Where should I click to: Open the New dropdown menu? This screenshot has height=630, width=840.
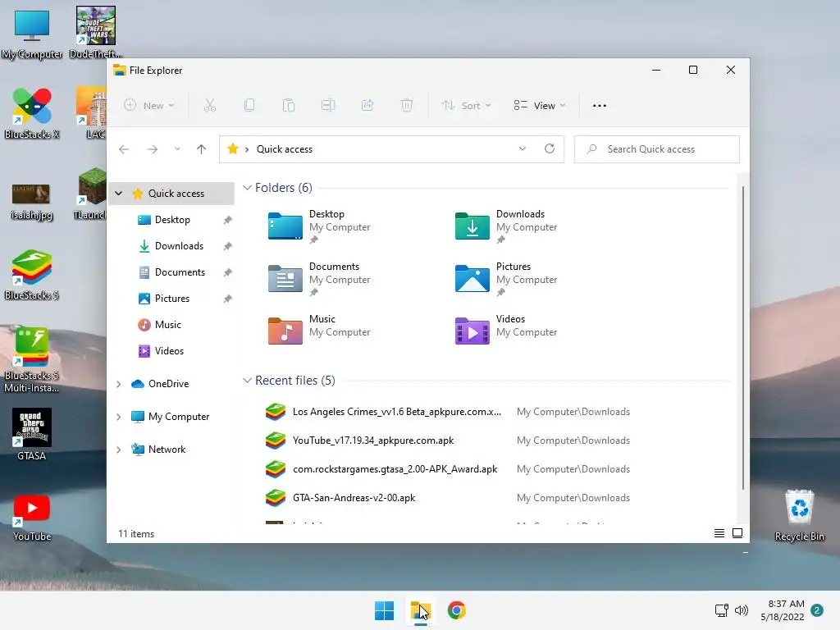click(x=149, y=106)
